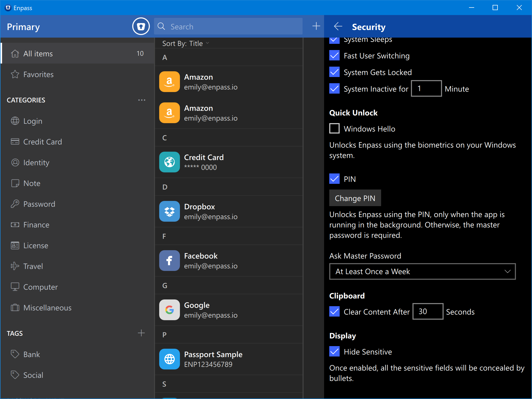532x399 pixels.
Task: Open the Travel category
Action: point(77,266)
